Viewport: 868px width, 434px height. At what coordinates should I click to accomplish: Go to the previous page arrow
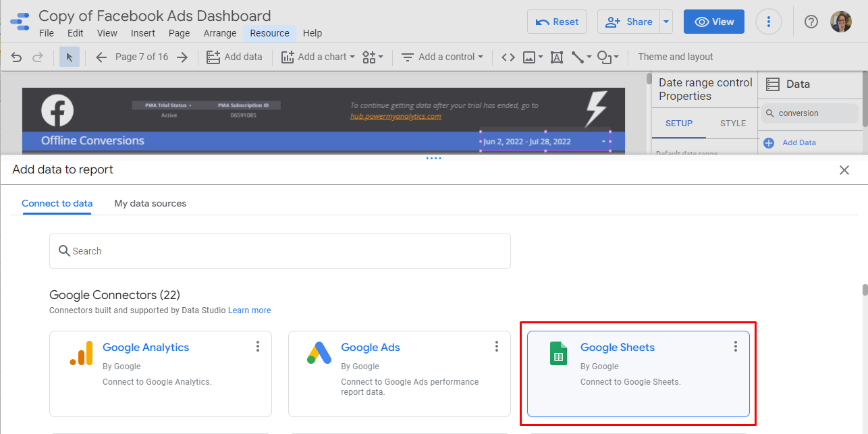[101, 57]
